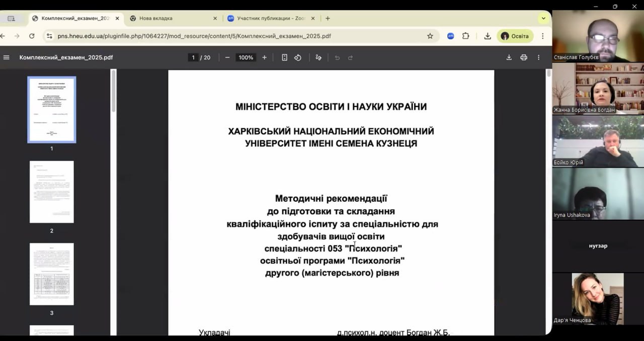The image size is (644, 341).
Task: Rotate the PDF counterclockwise
Action: pyautogui.click(x=298, y=57)
